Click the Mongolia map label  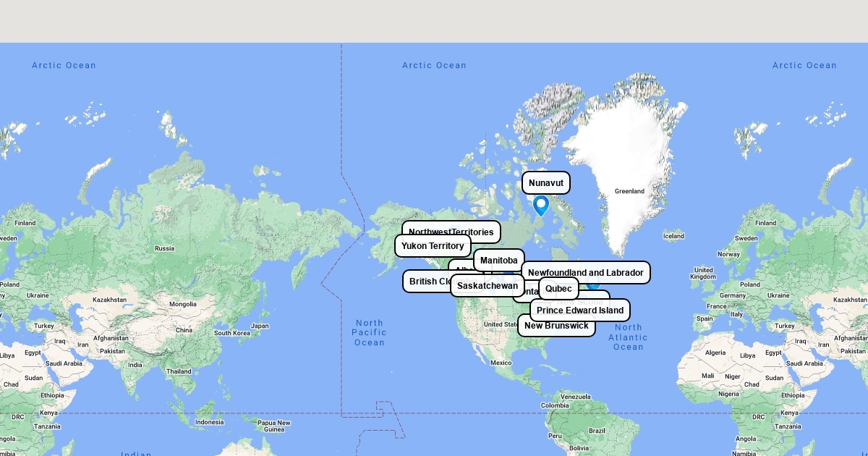click(182, 304)
